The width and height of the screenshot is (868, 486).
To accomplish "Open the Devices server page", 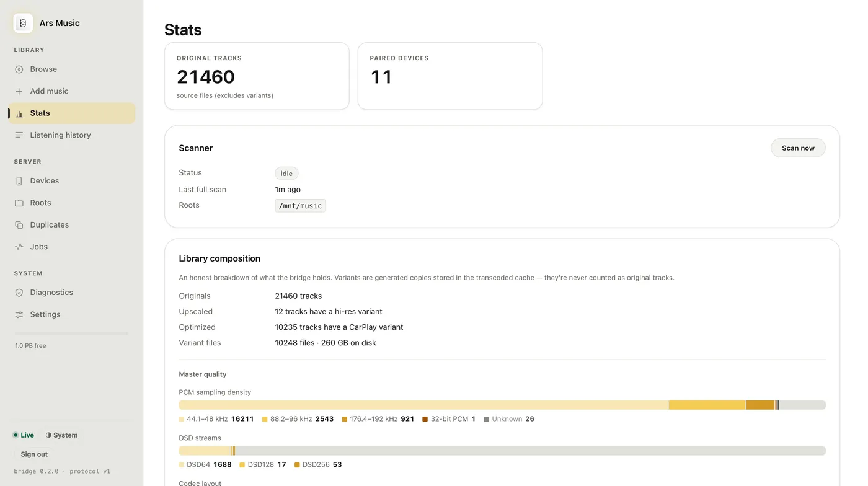I will pyautogui.click(x=71, y=181).
